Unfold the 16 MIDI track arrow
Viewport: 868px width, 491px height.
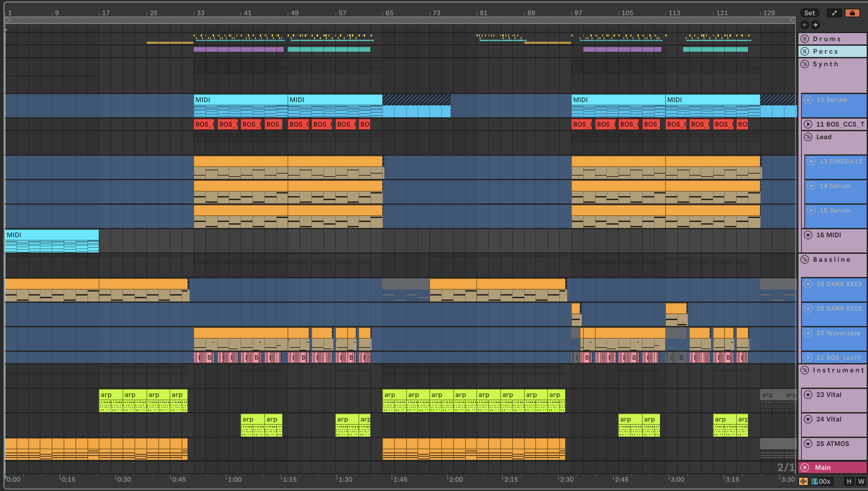coord(808,235)
